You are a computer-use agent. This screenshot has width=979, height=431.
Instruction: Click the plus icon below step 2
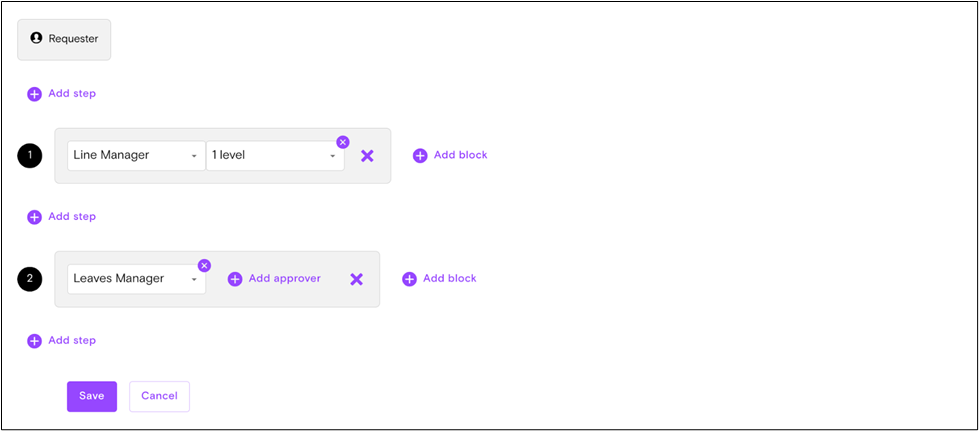point(34,341)
